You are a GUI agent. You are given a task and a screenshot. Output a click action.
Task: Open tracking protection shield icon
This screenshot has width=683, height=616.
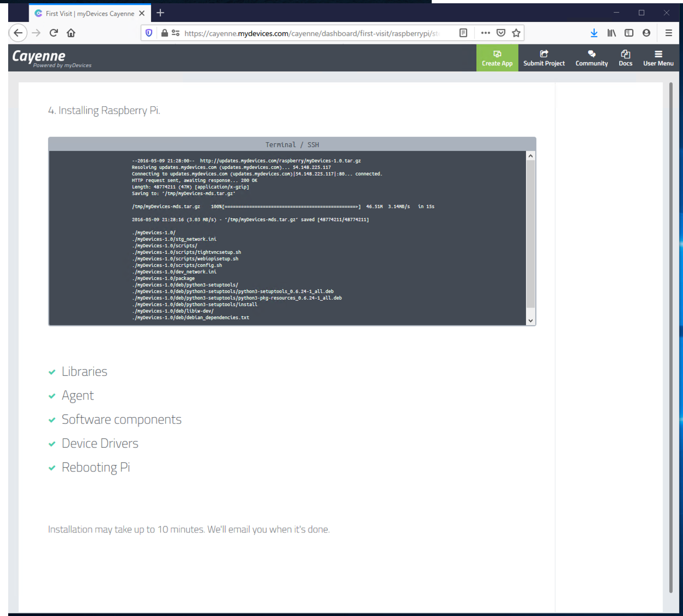click(x=149, y=33)
